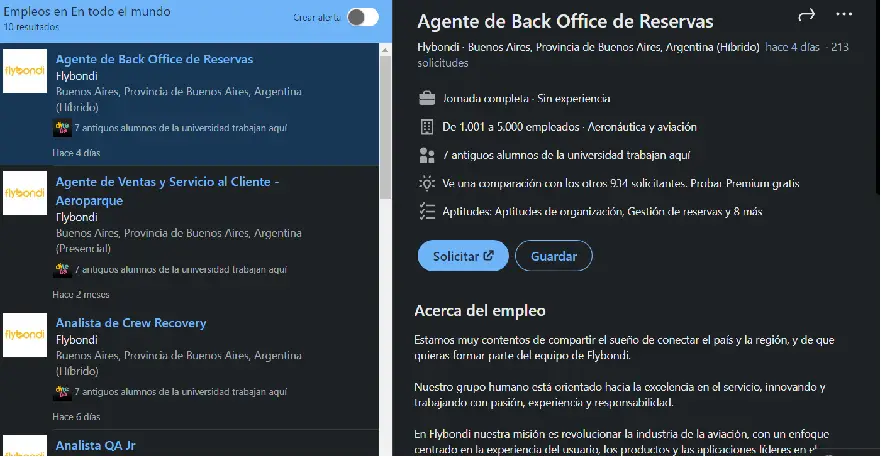Click the people icon beside antiguos alumnos detail

click(427, 155)
